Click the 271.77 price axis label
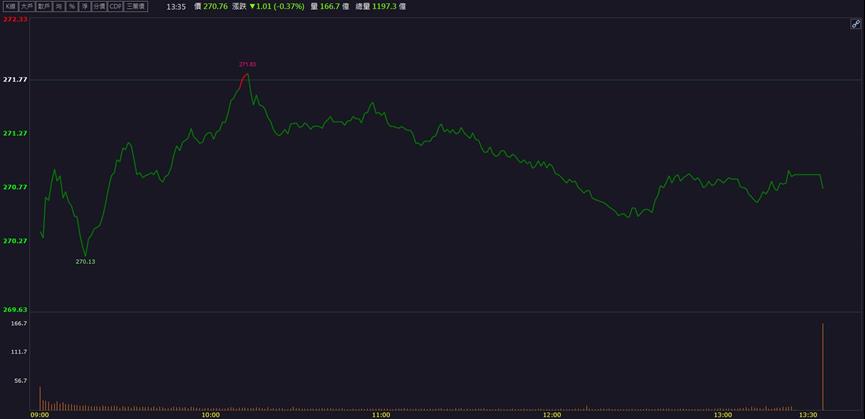The image size is (865, 419). pos(15,79)
